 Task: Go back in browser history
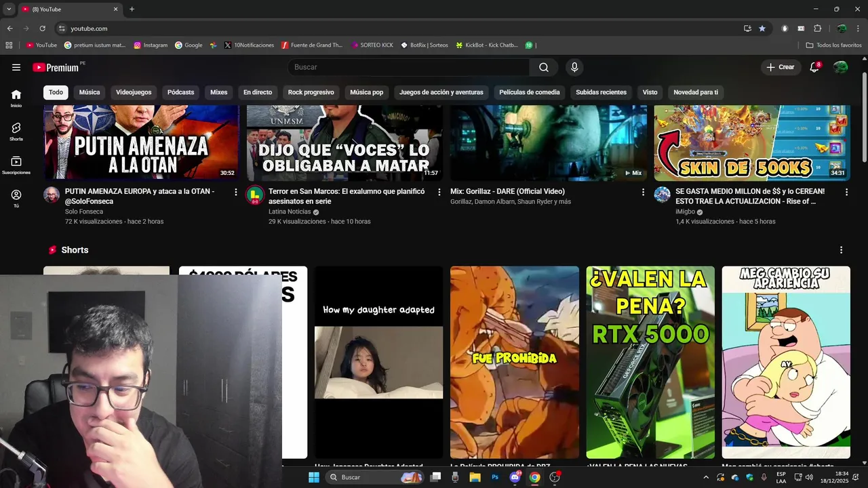(x=9, y=28)
